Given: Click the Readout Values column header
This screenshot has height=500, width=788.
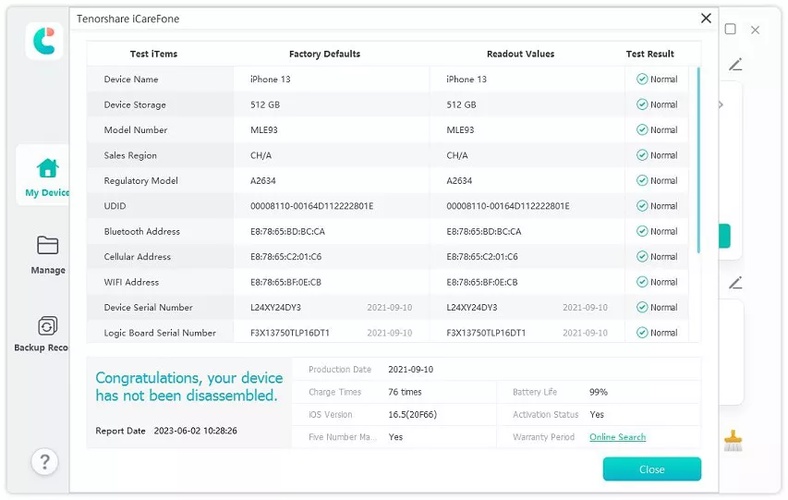Looking at the screenshot, I should click(521, 54).
